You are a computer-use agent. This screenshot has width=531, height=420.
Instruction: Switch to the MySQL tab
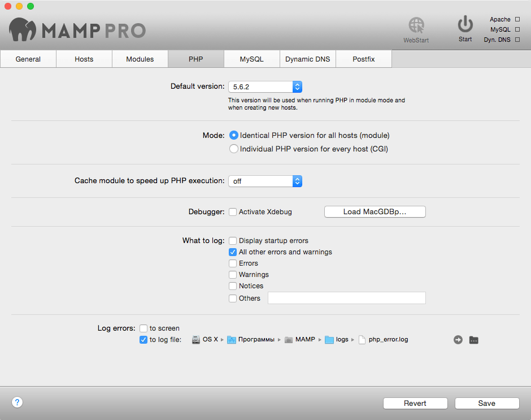pos(251,59)
